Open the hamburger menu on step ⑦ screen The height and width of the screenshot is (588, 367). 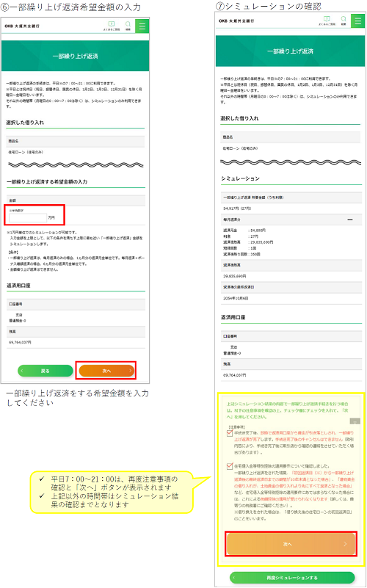tap(357, 21)
